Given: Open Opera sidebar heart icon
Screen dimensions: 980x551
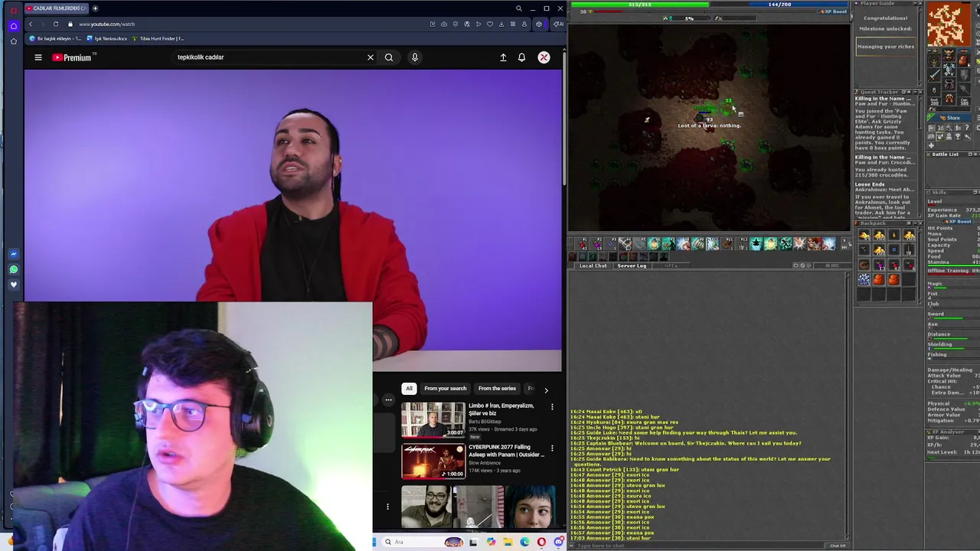Looking at the screenshot, I should [x=14, y=285].
